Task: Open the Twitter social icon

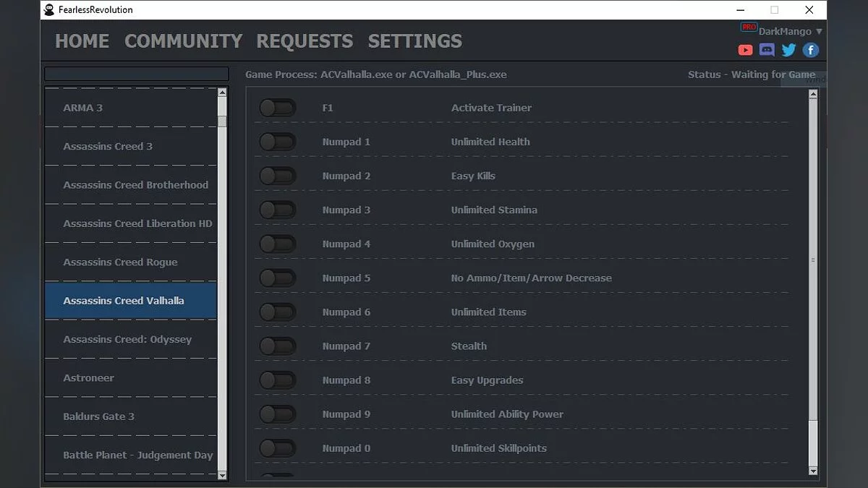Action: pyautogui.click(x=788, y=50)
